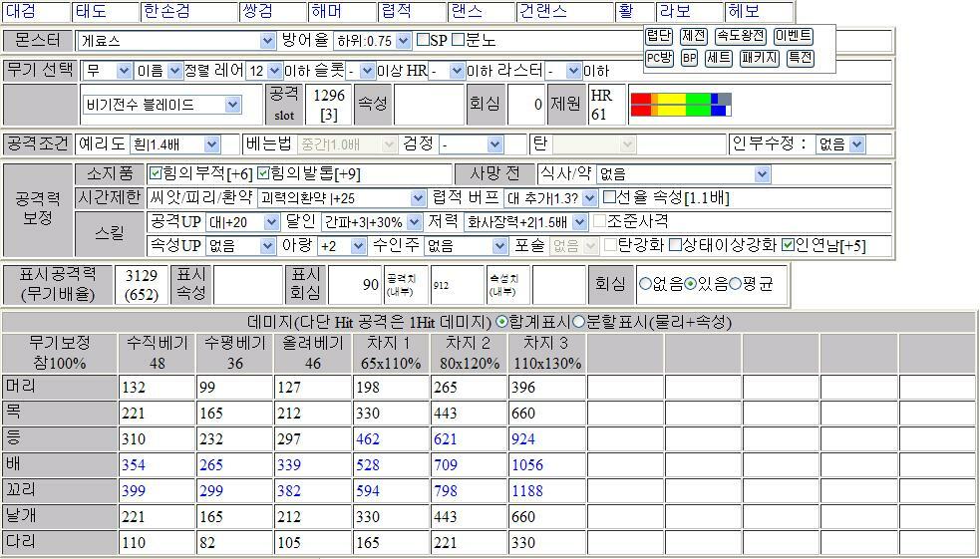
Task: Click the 세트 button
Action: click(718, 58)
